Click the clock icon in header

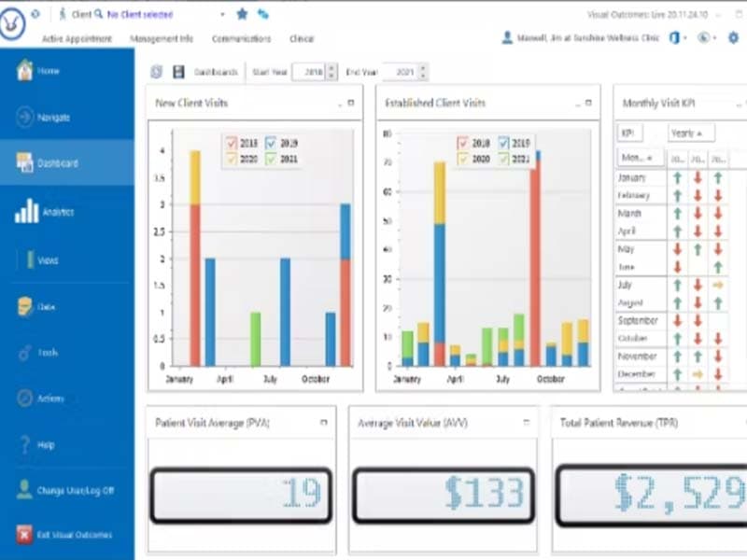(704, 37)
